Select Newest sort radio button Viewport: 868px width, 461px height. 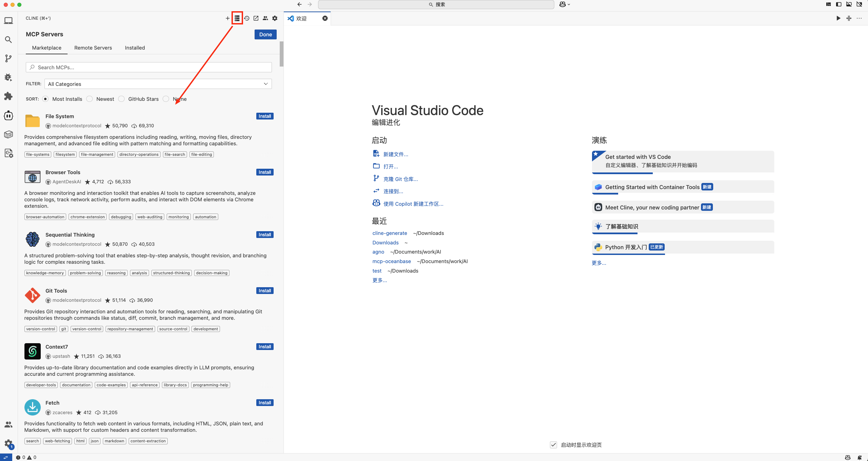[x=90, y=99]
